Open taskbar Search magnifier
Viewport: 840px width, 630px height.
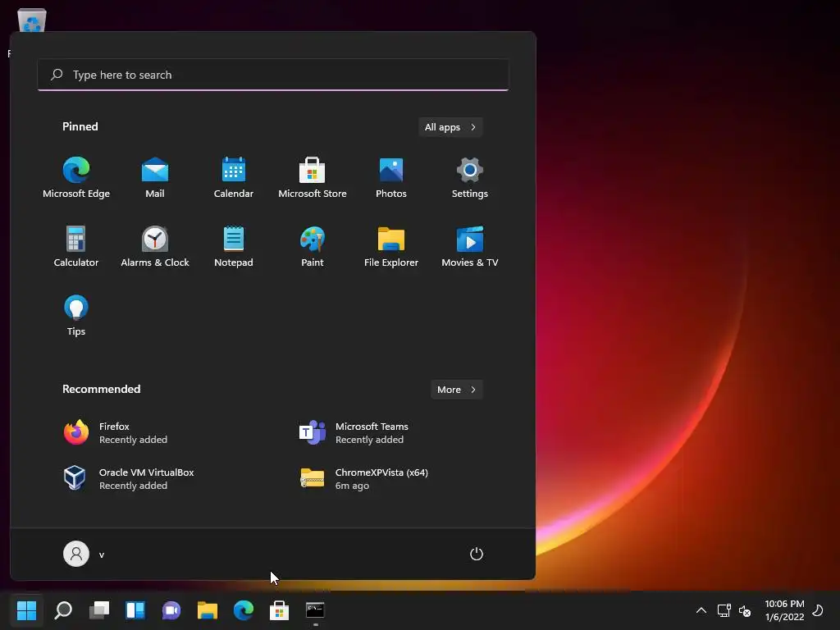click(x=63, y=609)
